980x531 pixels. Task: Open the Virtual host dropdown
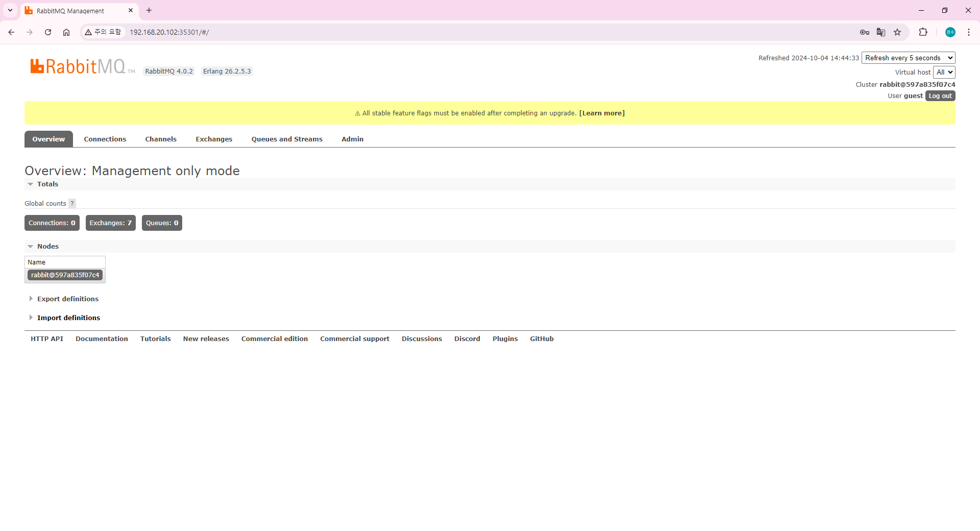point(944,72)
